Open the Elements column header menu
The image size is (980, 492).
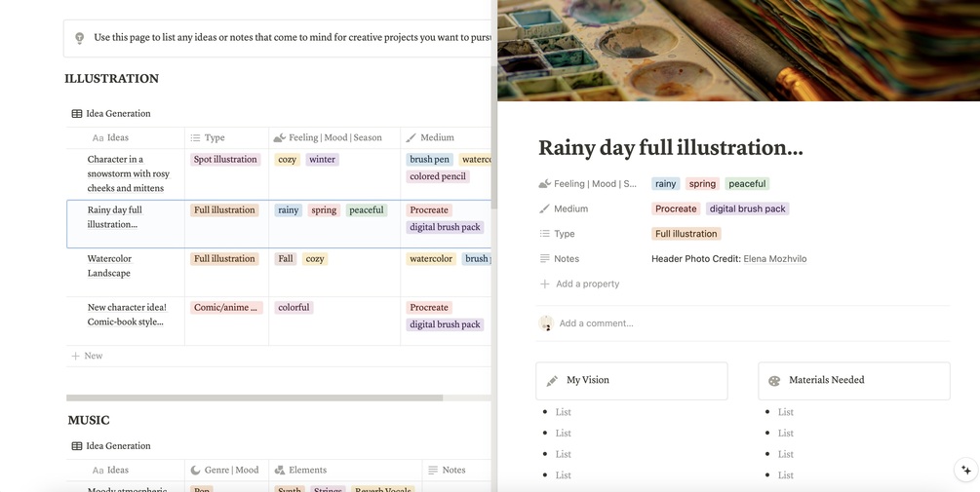tap(345, 471)
